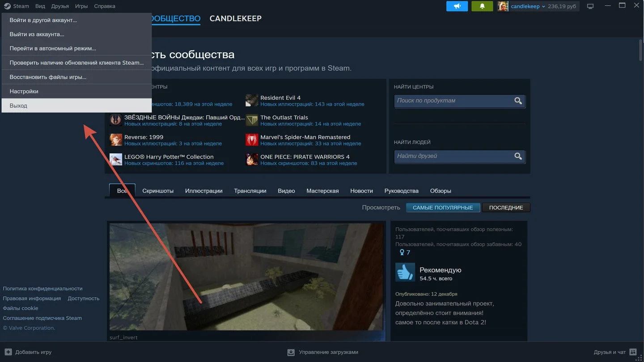This screenshot has height=362, width=644.
Task: Click the page vertical scrollbar
Action: coord(640,49)
